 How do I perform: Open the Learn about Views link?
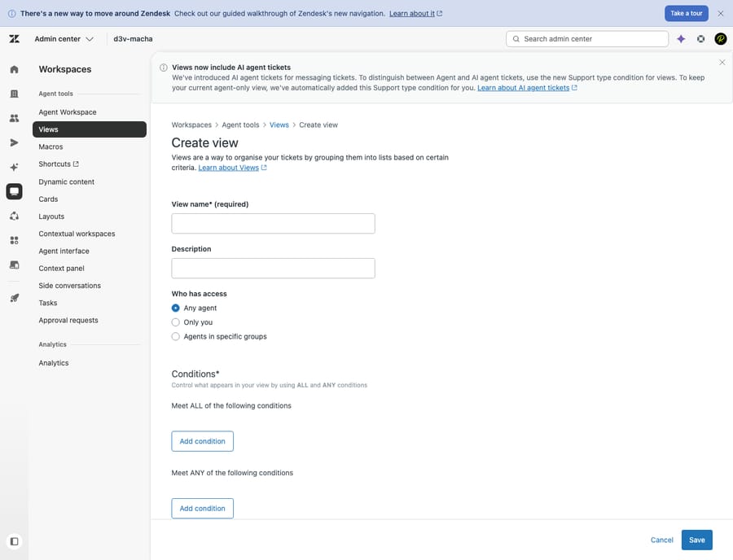[x=232, y=168]
